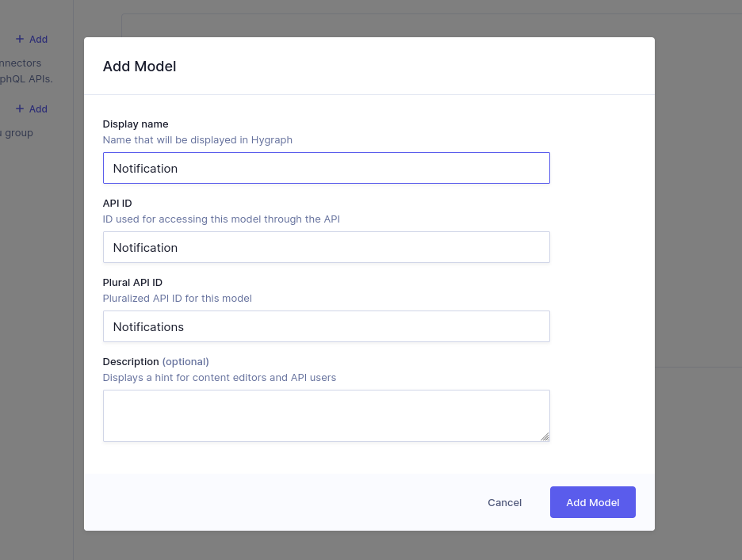Click the resize grip on the Description textarea
Screen dimensions: 742x560
545,436
